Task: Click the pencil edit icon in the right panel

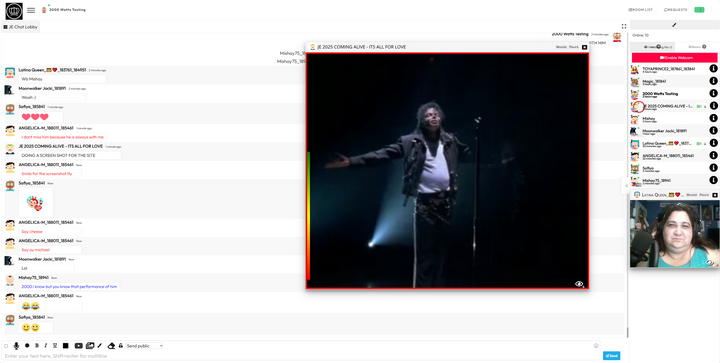Action: pyautogui.click(x=674, y=25)
